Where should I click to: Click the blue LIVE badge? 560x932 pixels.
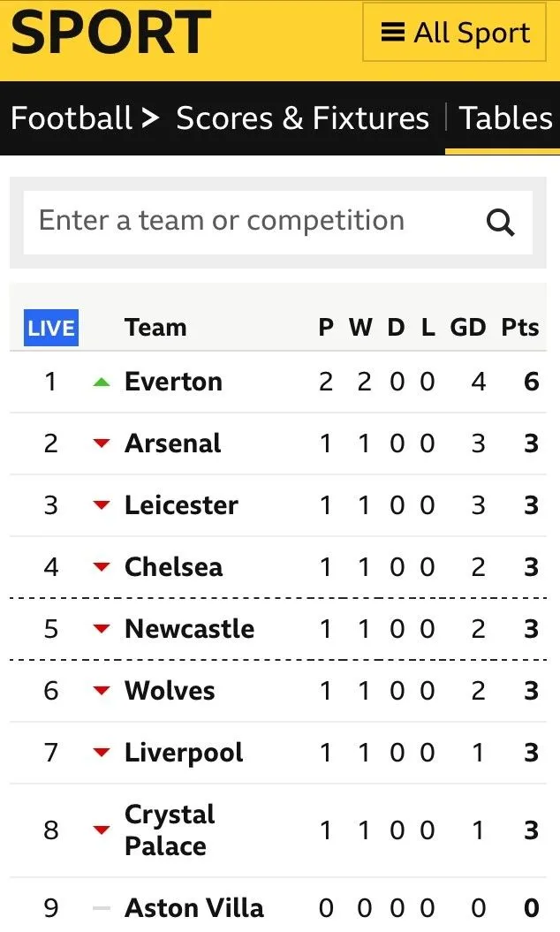pyautogui.click(x=51, y=328)
